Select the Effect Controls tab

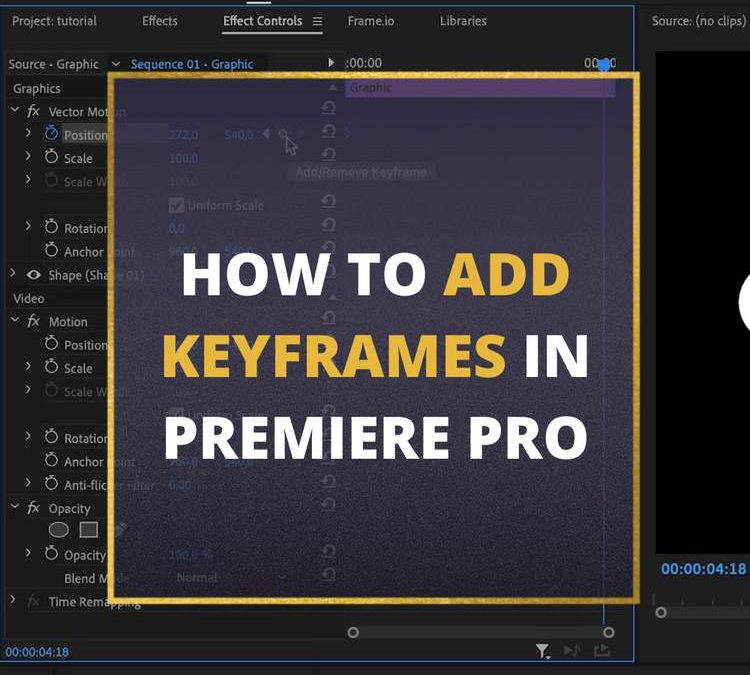(263, 21)
